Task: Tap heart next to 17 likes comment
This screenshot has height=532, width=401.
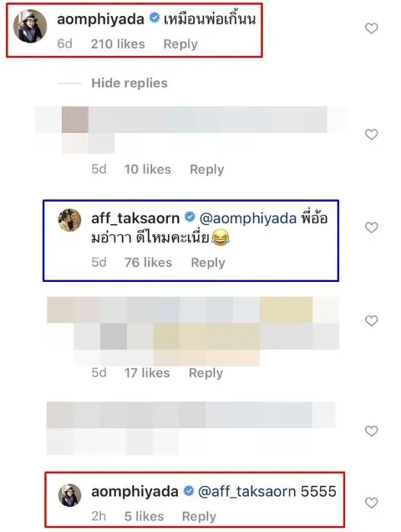Action: [x=371, y=320]
